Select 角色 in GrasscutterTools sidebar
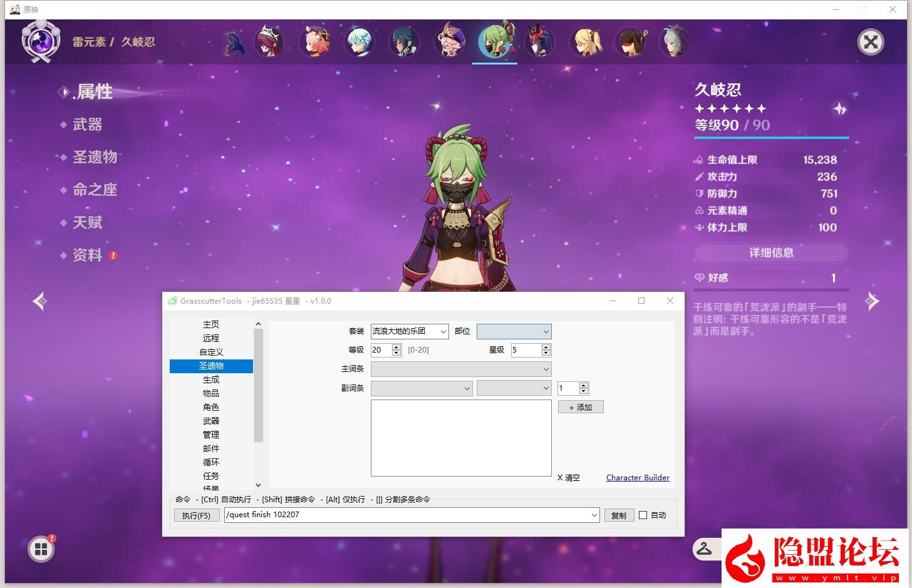This screenshot has width=912, height=588. pyautogui.click(x=211, y=407)
